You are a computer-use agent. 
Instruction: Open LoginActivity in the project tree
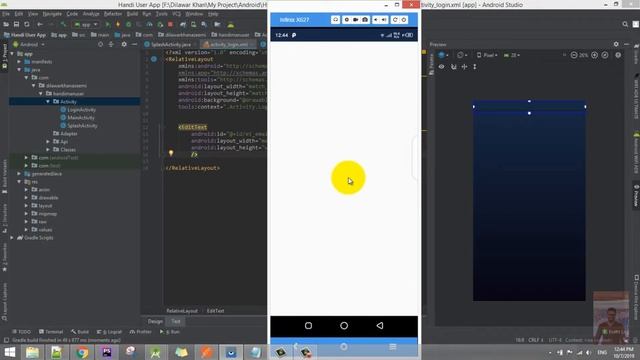point(78,110)
